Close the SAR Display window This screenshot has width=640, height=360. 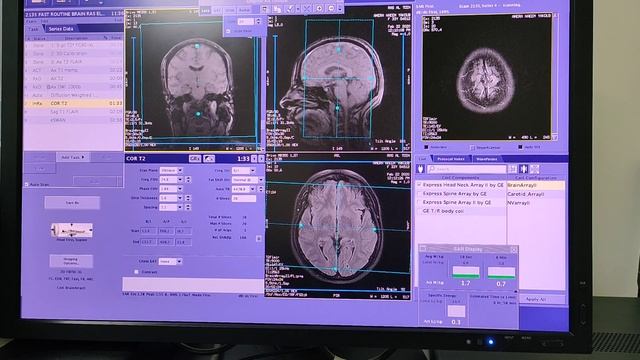[x=514, y=249]
